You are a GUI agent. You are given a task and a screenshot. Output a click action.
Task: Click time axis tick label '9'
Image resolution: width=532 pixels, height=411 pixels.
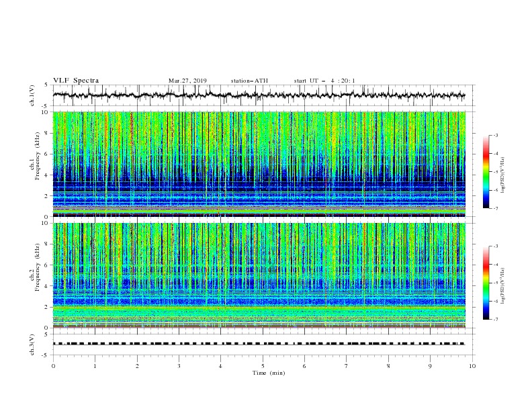(430, 366)
